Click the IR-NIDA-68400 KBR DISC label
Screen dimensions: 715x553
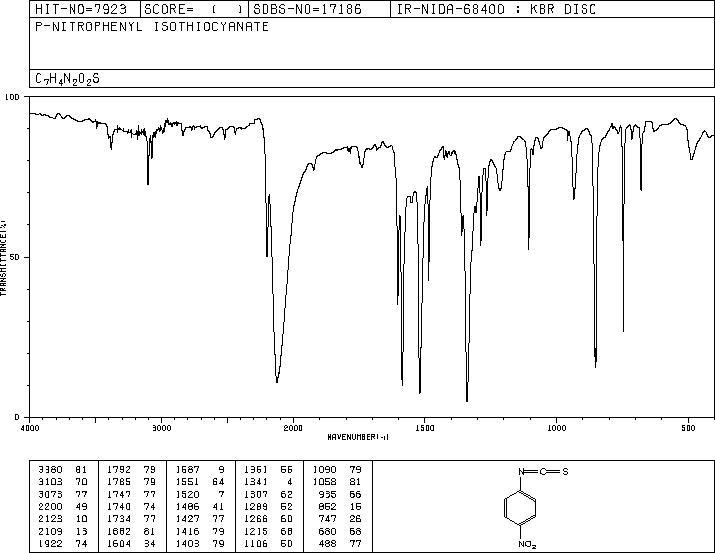(496, 9)
